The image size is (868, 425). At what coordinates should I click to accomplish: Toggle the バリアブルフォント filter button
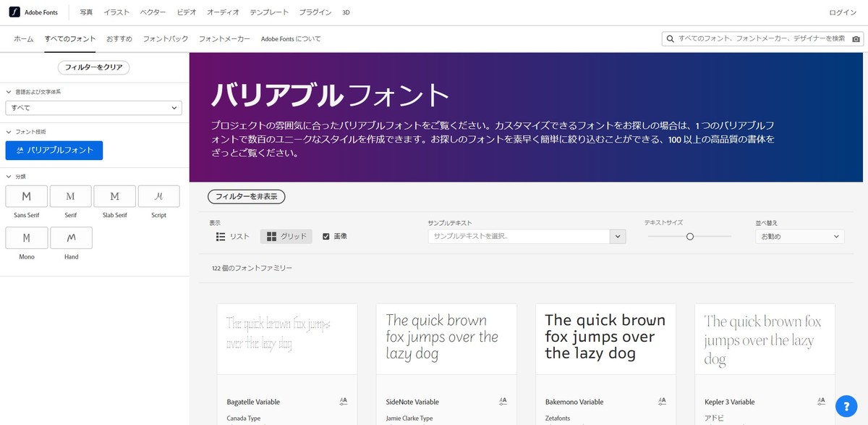[x=54, y=151]
